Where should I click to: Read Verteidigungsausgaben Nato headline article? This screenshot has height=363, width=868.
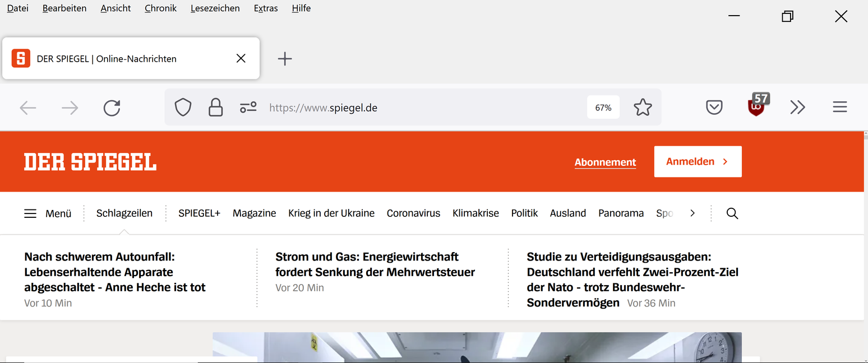tap(632, 280)
